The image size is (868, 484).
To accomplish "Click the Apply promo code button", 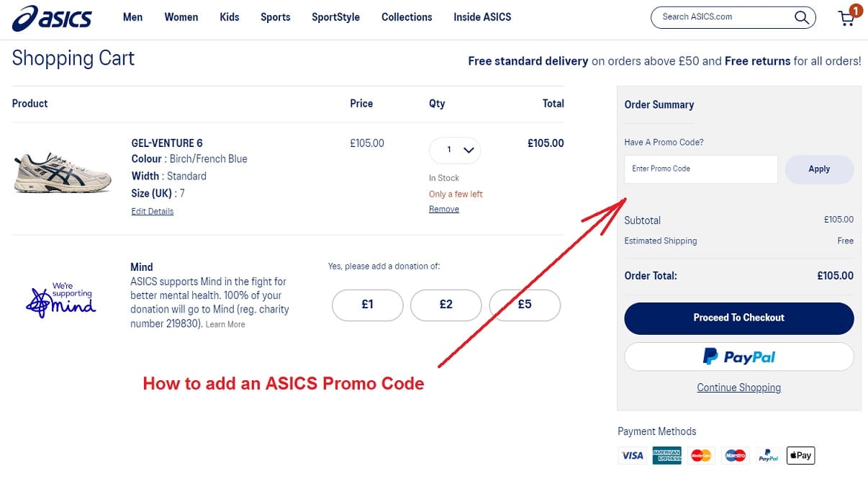I will 819,169.
